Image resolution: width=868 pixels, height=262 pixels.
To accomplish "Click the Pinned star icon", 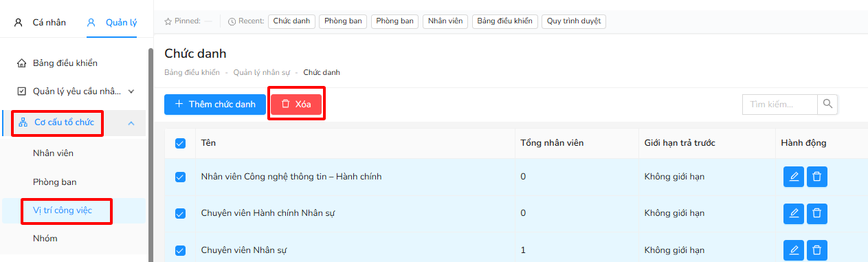I will pyautogui.click(x=168, y=21).
